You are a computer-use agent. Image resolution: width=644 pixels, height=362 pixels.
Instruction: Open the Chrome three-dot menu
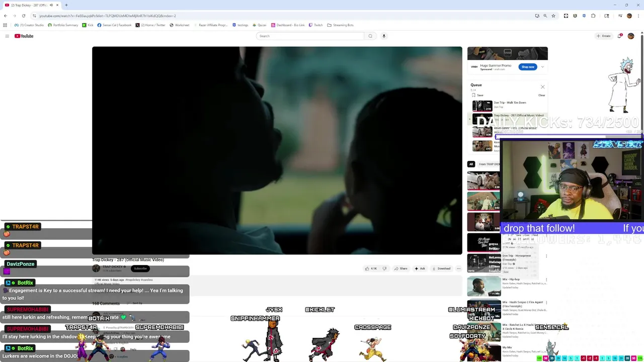click(638, 16)
